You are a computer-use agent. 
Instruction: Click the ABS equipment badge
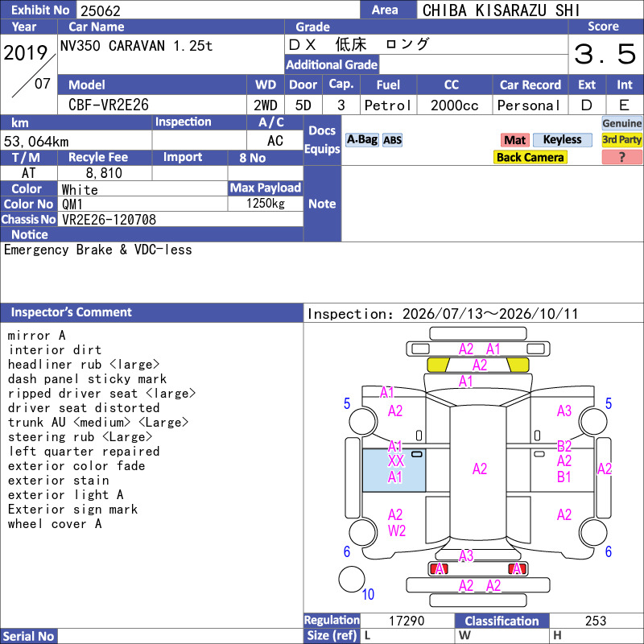[392, 140]
